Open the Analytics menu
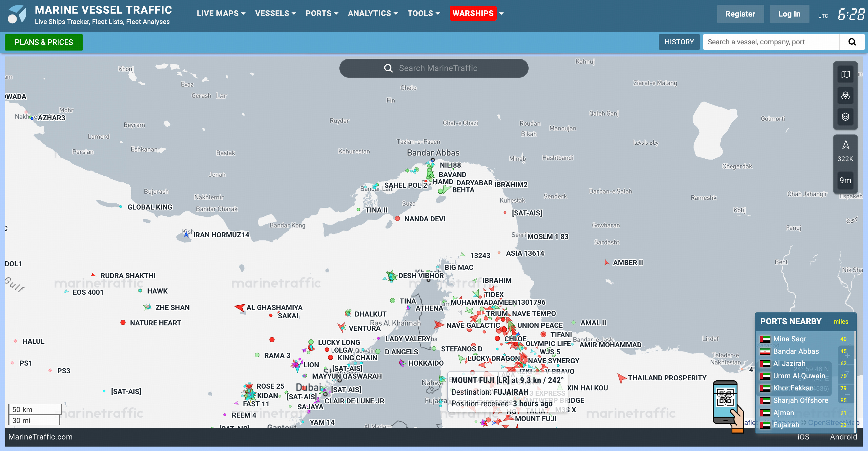This screenshot has height=451, width=868. [x=373, y=14]
